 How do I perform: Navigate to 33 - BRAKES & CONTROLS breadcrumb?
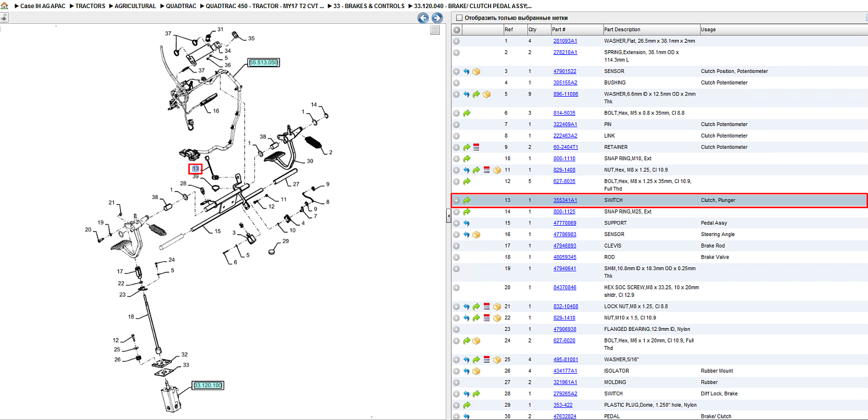click(x=369, y=6)
